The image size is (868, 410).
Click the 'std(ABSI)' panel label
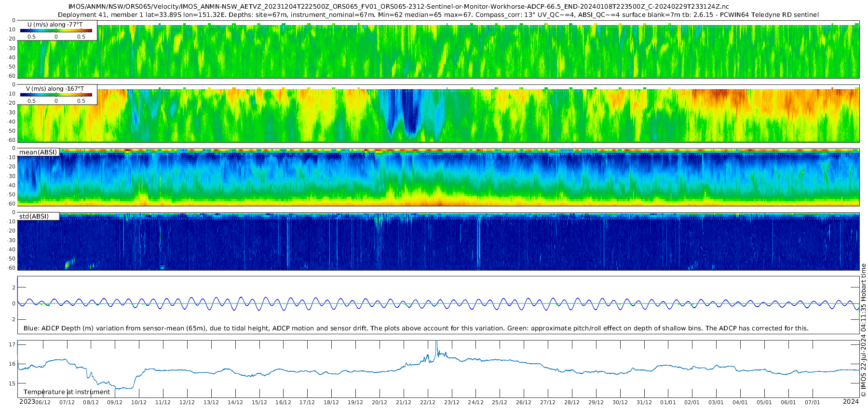[34, 216]
